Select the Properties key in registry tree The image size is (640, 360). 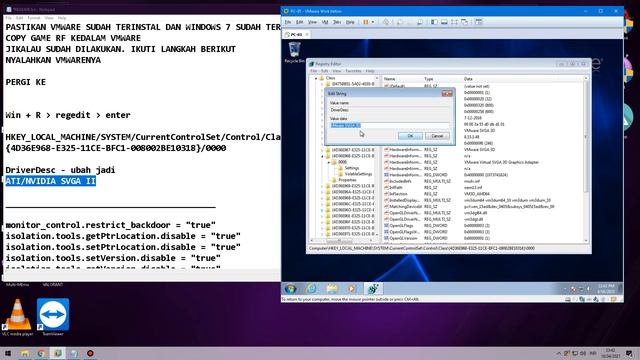[347, 180]
